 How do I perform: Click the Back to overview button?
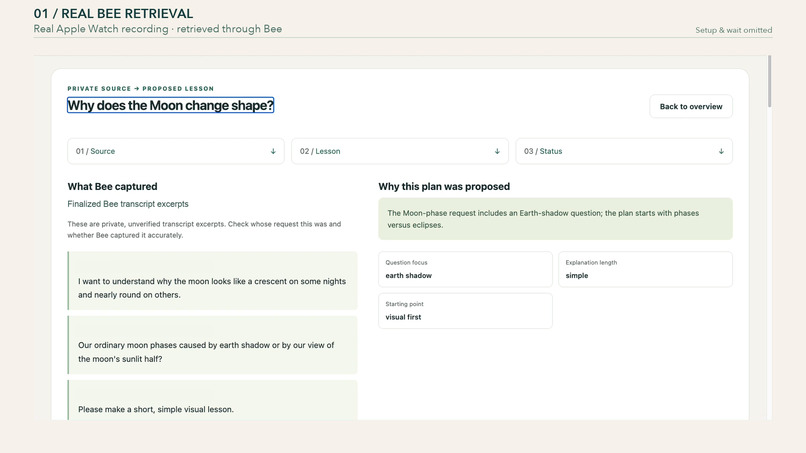point(691,106)
